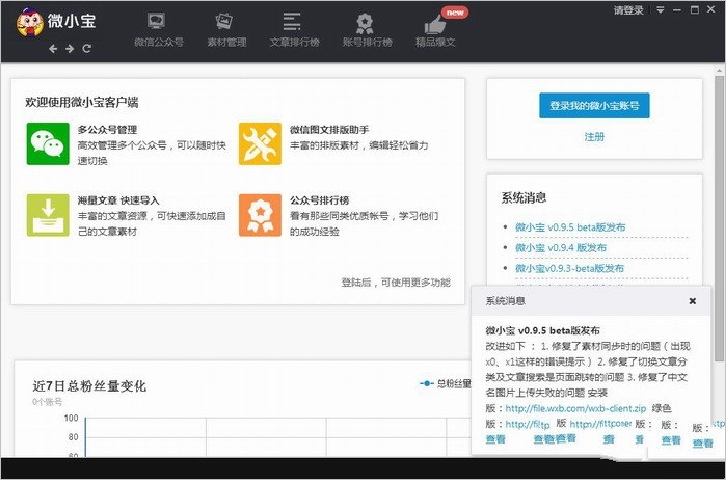Click 近7日总粉丝量变化 chart title
The image size is (726, 480).
point(89,386)
